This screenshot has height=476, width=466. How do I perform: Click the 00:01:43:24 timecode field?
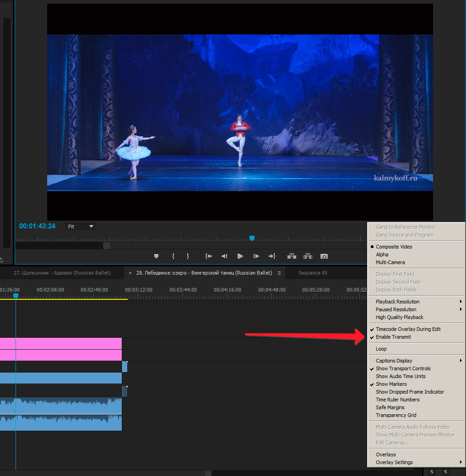tap(38, 226)
